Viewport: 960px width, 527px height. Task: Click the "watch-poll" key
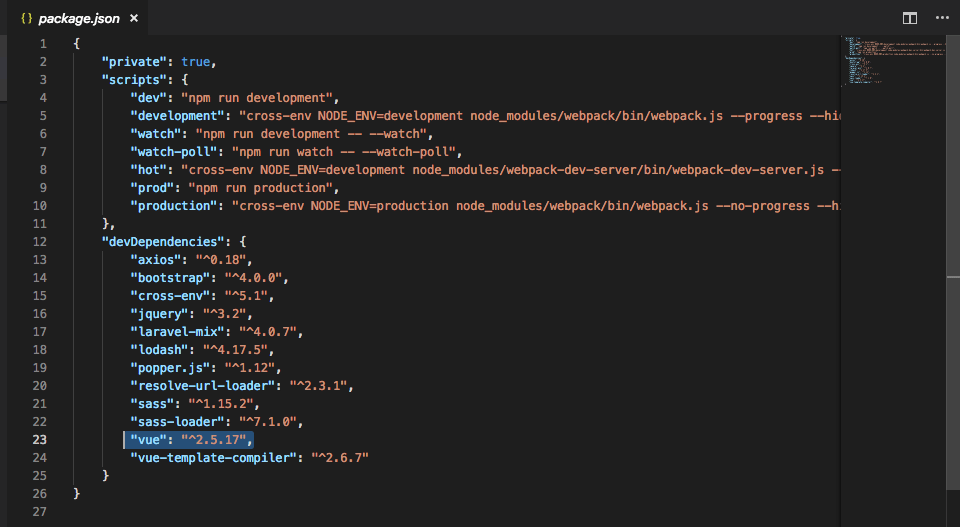pos(174,152)
